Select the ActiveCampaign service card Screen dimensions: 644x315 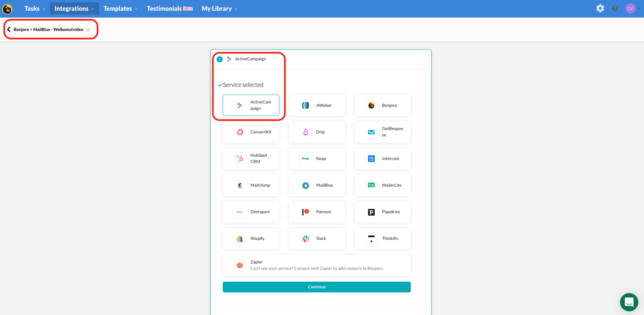pyautogui.click(x=251, y=105)
